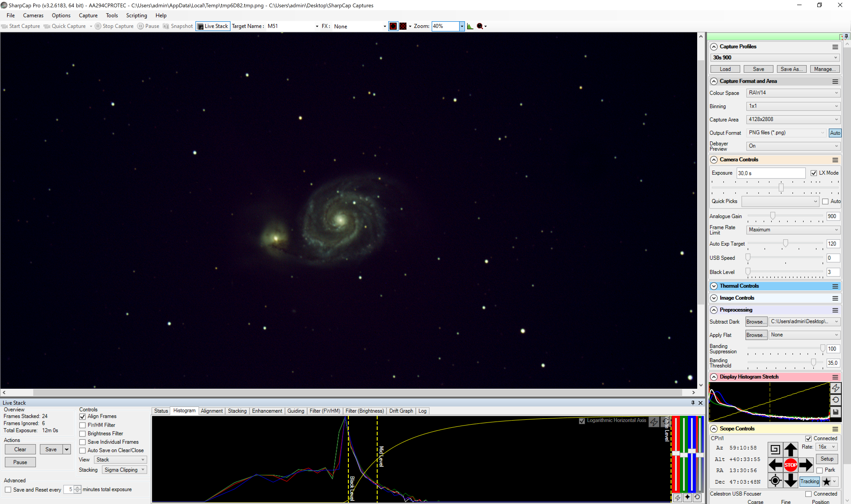
Task: Move scope right with the arrow
Action: click(806, 465)
